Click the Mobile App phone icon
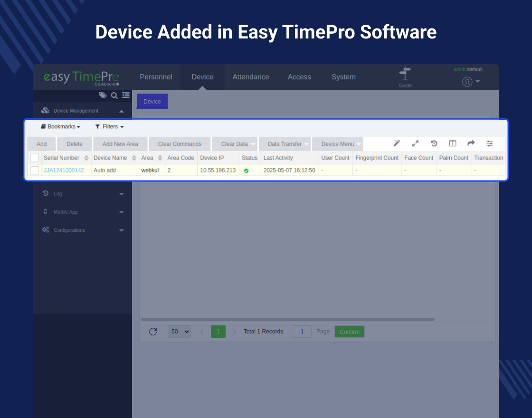The height and width of the screenshot is (418, 532). click(46, 211)
